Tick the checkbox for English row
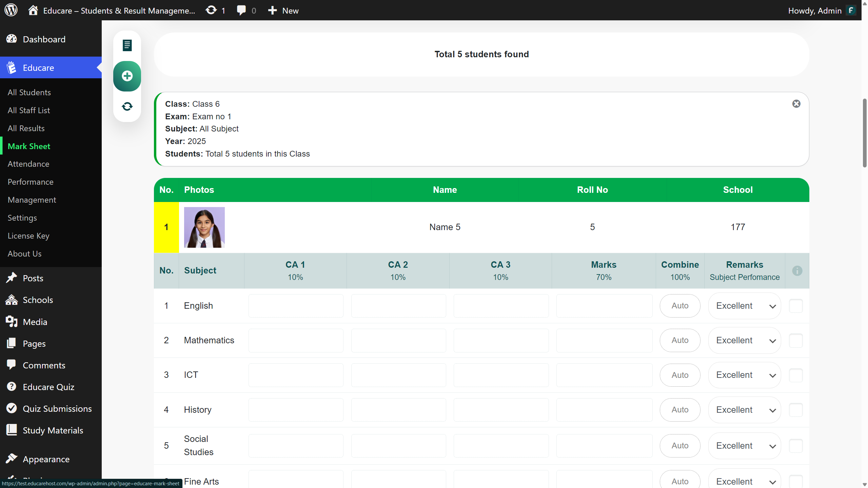868x488 pixels. tap(796, 306)
